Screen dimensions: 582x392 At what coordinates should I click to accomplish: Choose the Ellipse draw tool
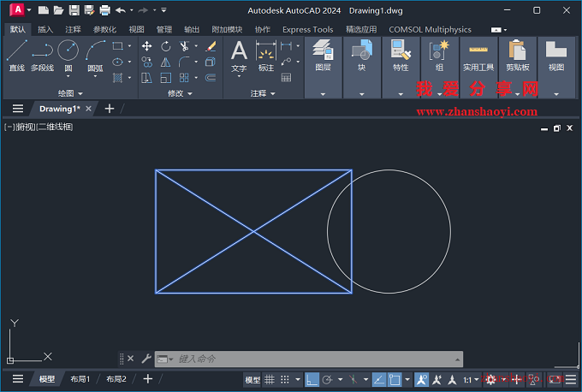pos(117,62)
